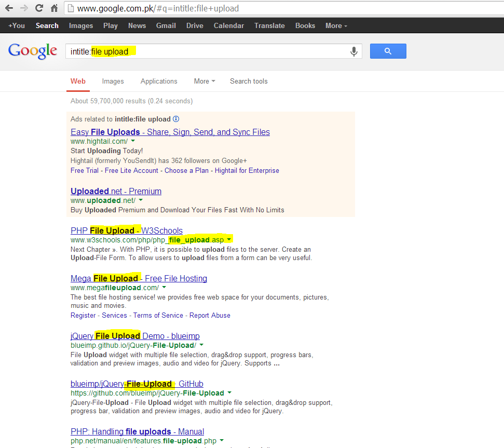Expand dropdown arrow beside www.uploaded.net

tap(141, 200)
